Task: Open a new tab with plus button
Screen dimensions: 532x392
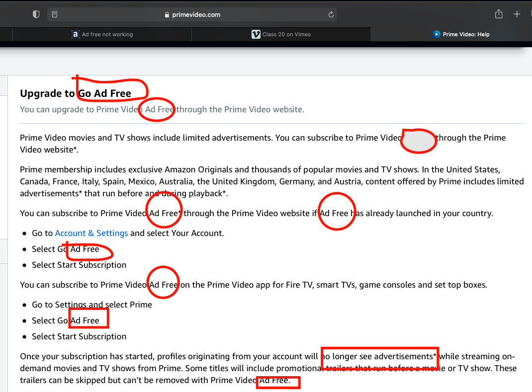Action: (517, 14)
